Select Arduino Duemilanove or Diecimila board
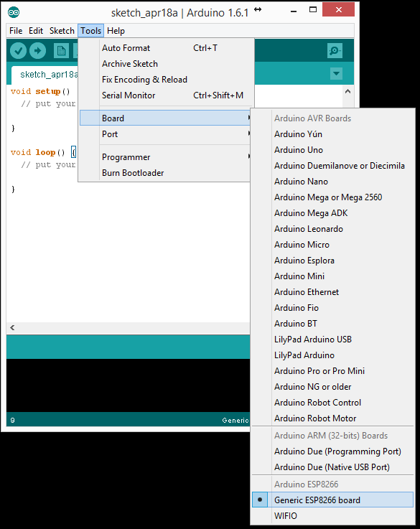The width and height of the screenshot is (420, 529). point(332,166)
